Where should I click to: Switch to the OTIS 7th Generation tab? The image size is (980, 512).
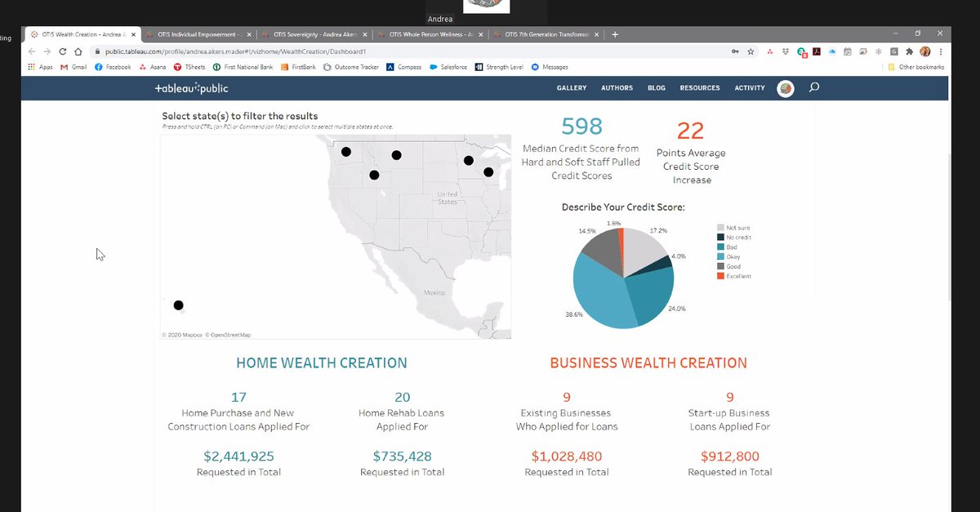(x=546, y=34)
